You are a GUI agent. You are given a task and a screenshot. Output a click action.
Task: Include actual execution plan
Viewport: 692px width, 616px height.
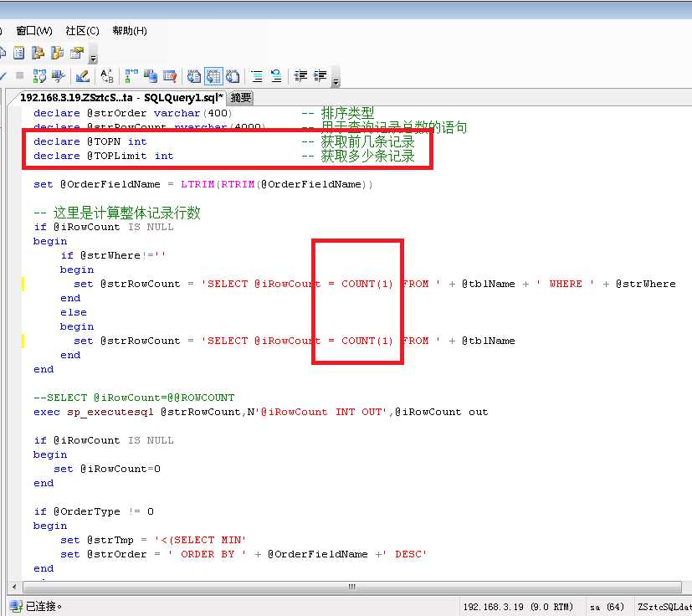[131, 76]
